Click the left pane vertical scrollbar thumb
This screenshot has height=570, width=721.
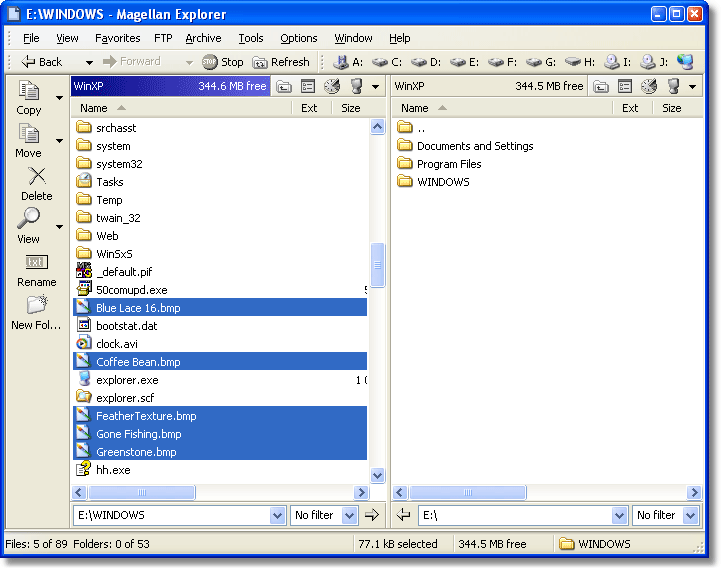pyautogui.click(x=378, y=264)
